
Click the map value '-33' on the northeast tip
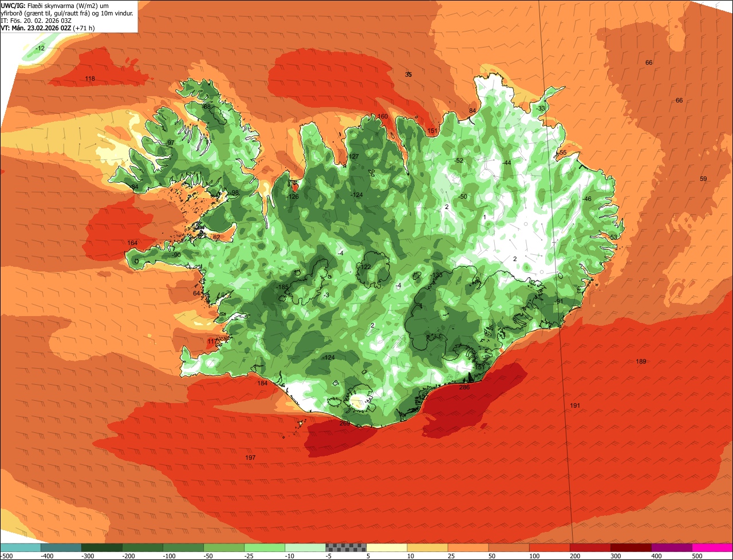(x=541, y=109)
